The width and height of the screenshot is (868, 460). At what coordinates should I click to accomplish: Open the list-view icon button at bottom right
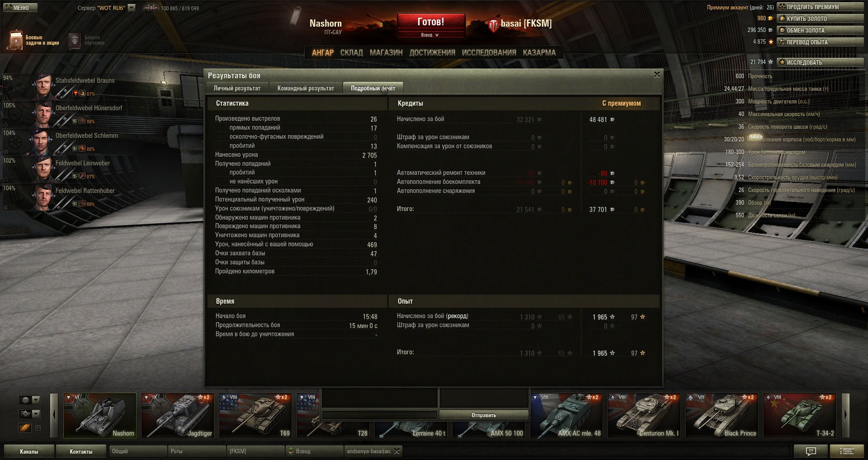(847, 451)
